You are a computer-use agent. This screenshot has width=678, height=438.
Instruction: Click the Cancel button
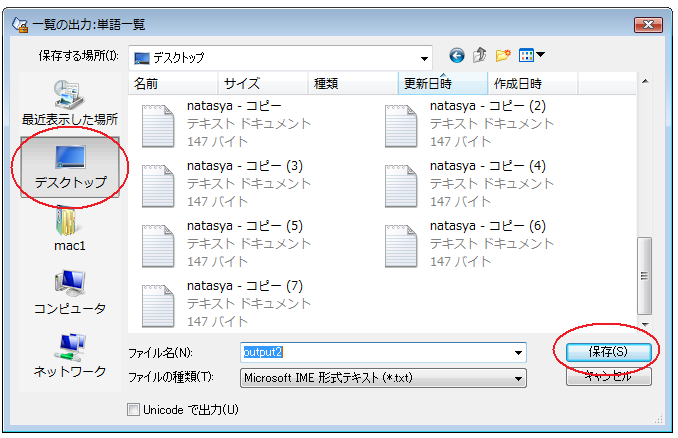click(x=608, y=377)
